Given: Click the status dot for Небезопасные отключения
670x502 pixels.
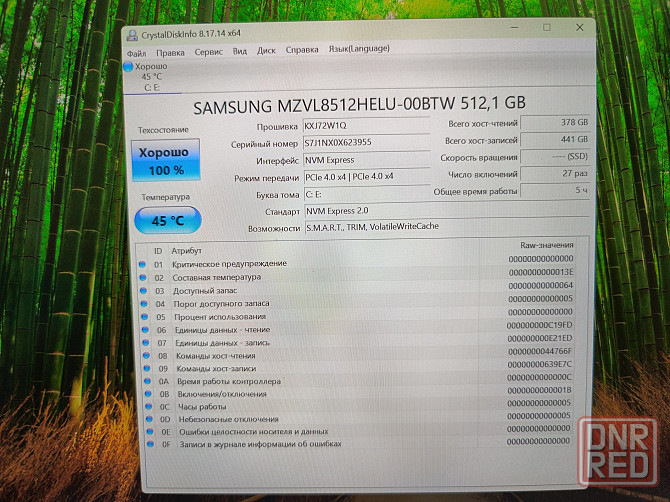Looking at the screenshot, I should tap(149, 419).
